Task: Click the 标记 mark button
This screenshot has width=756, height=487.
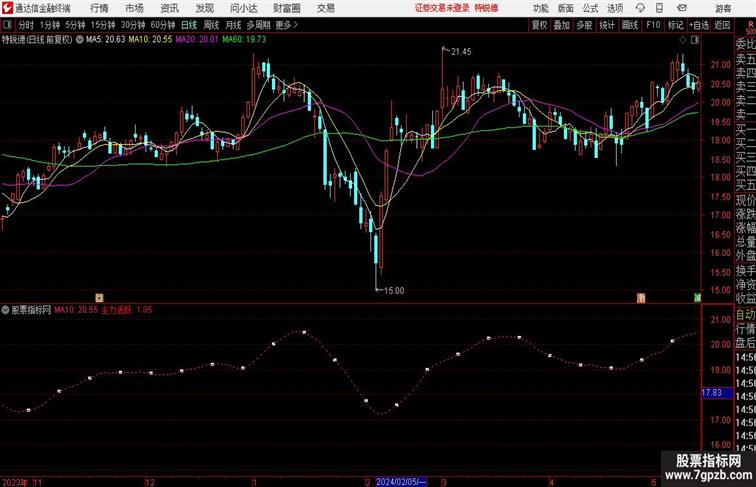Action: coord(675,25)
